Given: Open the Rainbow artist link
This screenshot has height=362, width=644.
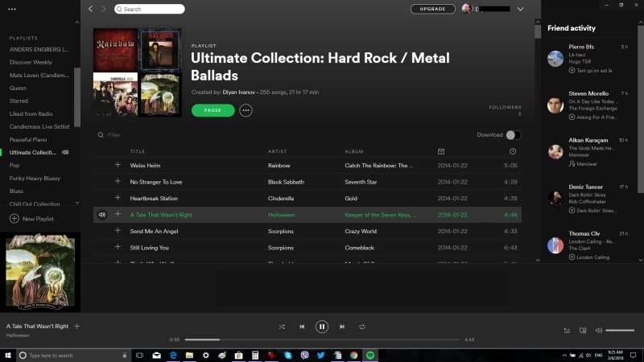Looking at the screenshot, I should point(279,166).
